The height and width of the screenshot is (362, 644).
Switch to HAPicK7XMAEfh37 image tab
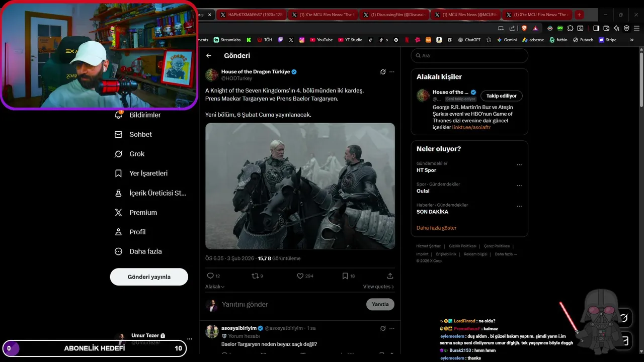tap(252, 15)
